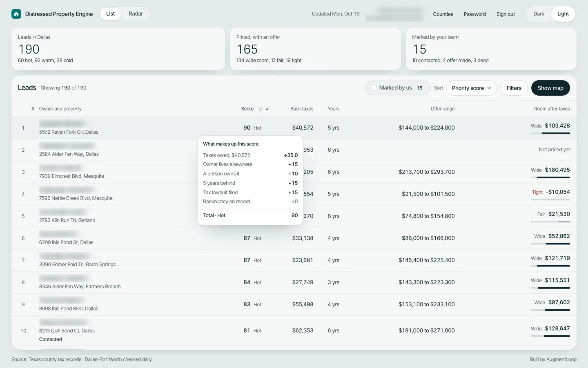Viewport: 588px width, 368px height.
Task: Click the Marked by your team card
Action: click(491, 49)
